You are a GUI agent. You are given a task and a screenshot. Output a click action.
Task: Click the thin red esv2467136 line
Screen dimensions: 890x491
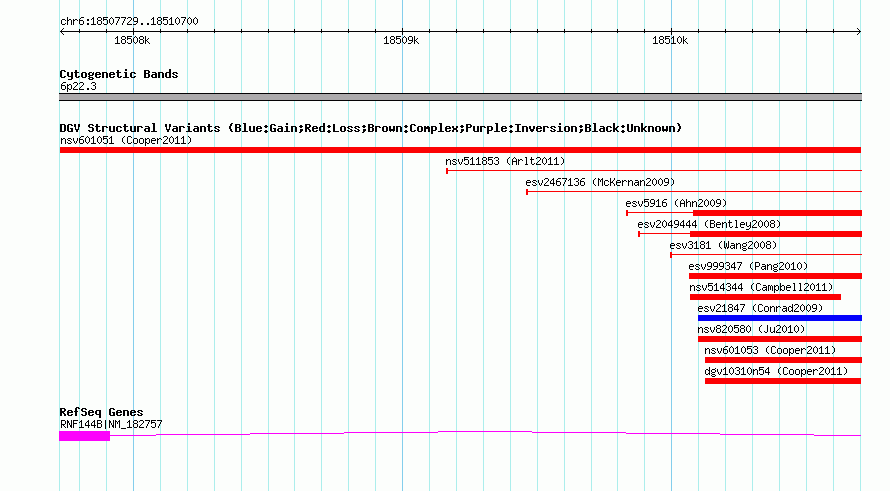[x=694, y=192]
